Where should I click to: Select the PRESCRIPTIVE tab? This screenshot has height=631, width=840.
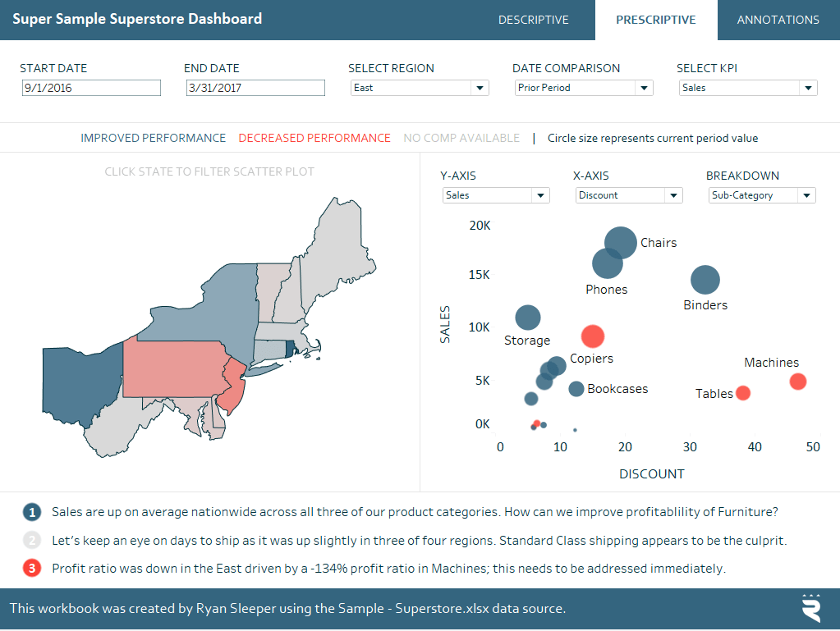pyautogui.click(x=655, y=20)
